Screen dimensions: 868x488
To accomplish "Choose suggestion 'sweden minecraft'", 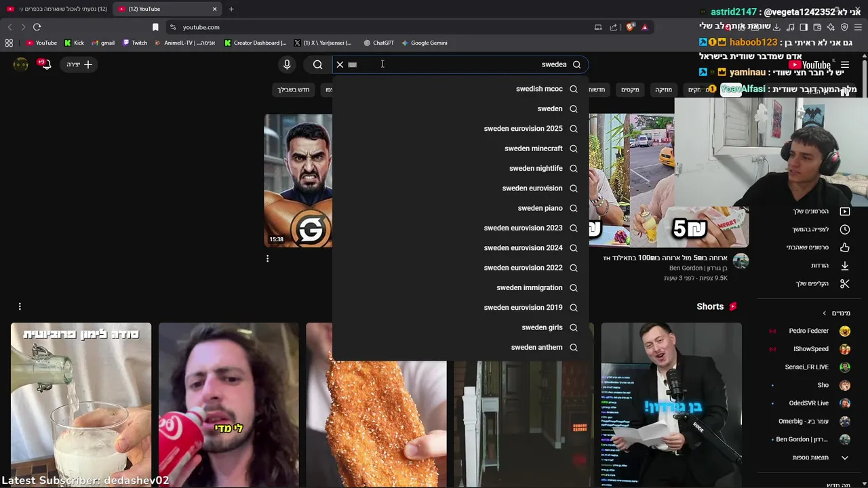I will pos(461,148).
